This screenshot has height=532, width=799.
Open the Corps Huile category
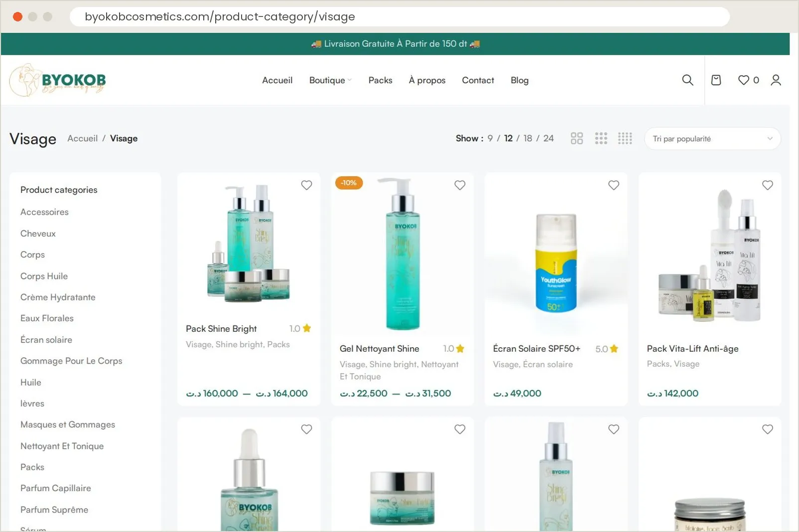(44, 276)
